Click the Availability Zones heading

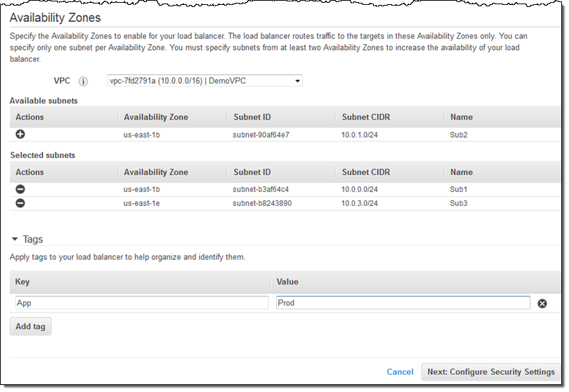pos(55,18)
